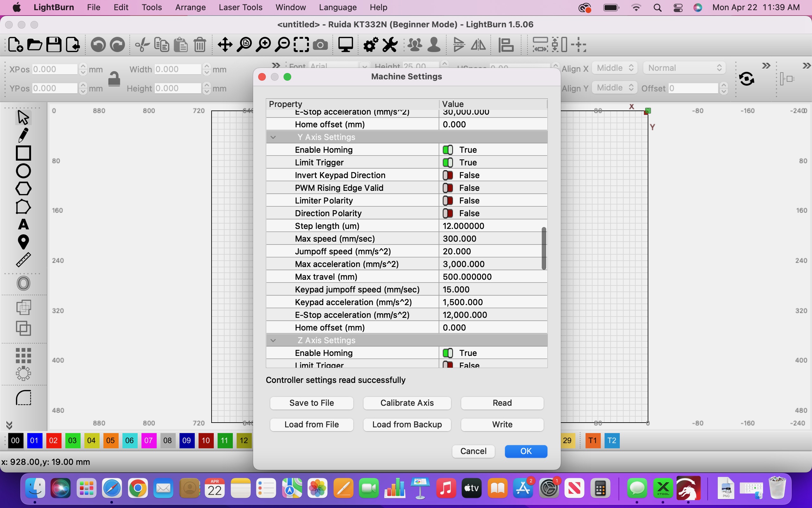Click the Select arrow tool

(23, 117)
